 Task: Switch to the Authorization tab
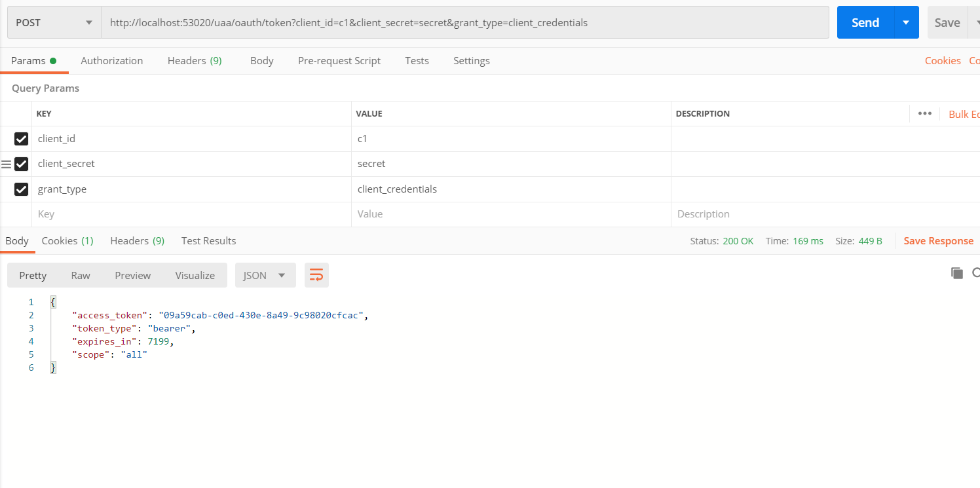coord(111,61)
